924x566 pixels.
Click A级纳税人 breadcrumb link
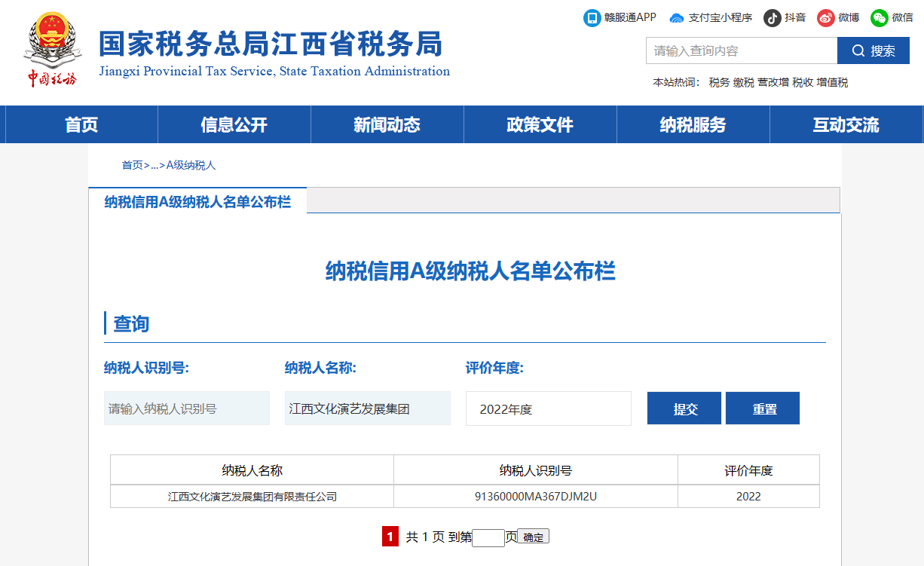coord(191,165)
